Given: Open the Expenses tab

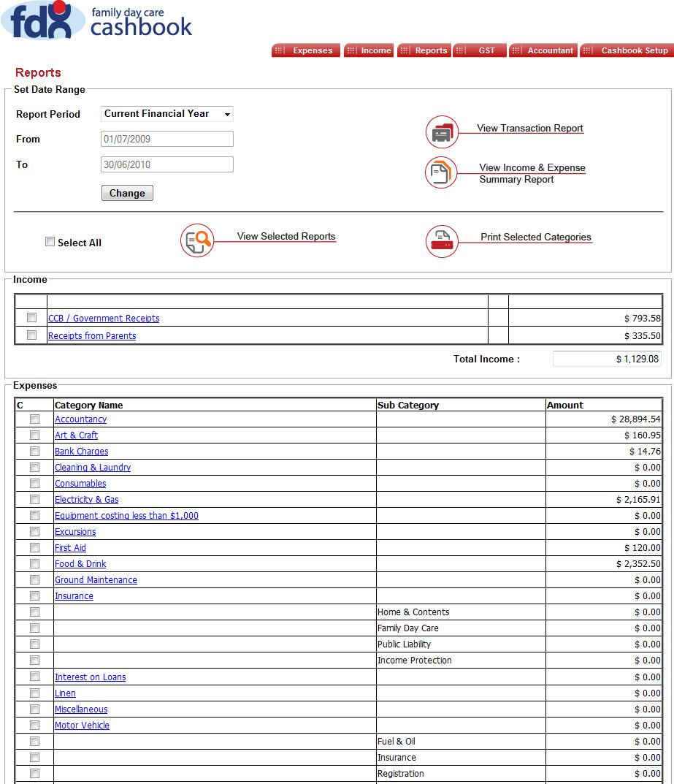Looking at the screenshot, I should 306,50.
